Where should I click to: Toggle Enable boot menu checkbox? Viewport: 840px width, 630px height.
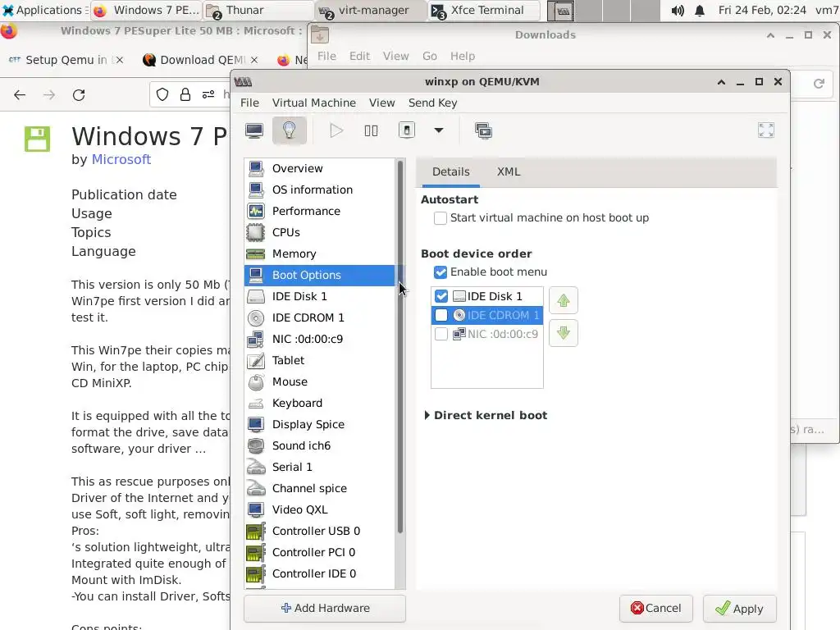(441, 272)
